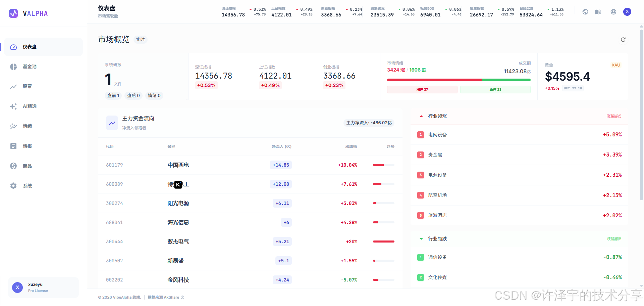
Task: Click the 主力资金流向 chart icon
Action: point(112,123)
